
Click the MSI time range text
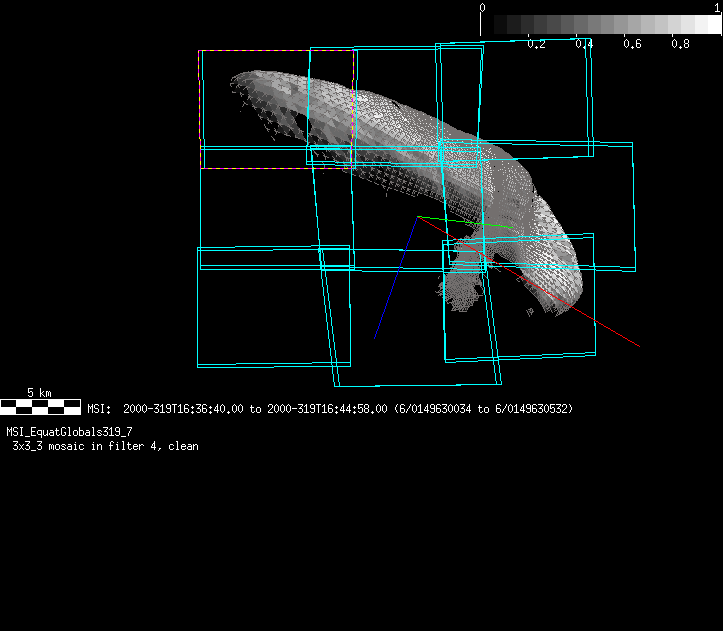click(x=330, y=409)
